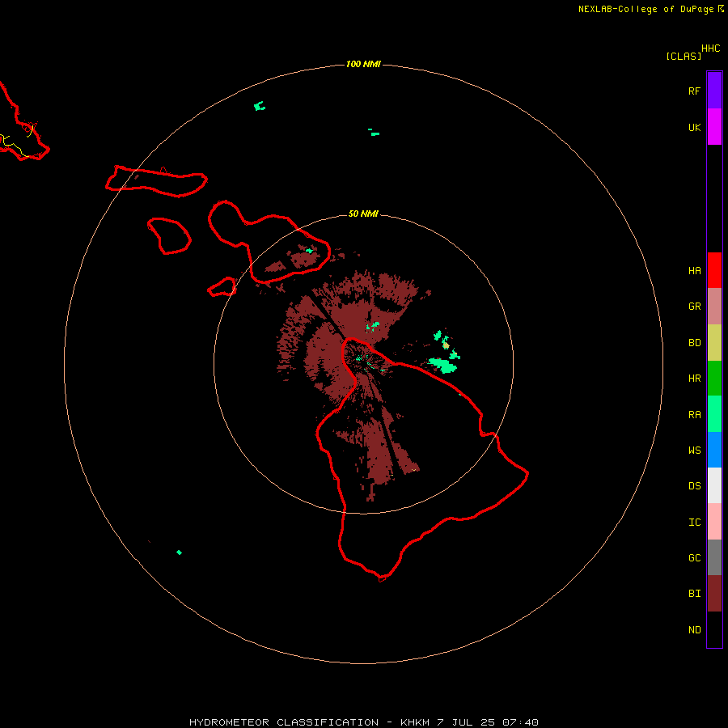This screenshot has width=728, height=728.
Task: Click the HR legend label
Action: pyautogui.click(x=694, y=379)
